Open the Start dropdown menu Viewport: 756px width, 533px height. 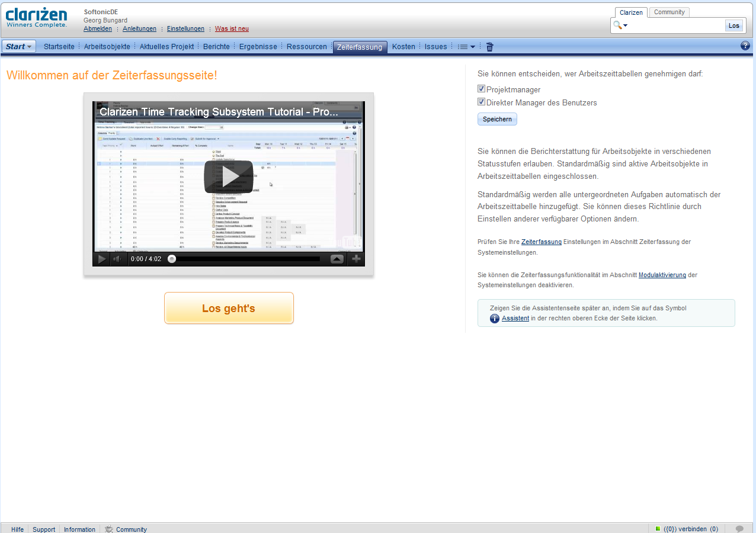tap(19, 46)
